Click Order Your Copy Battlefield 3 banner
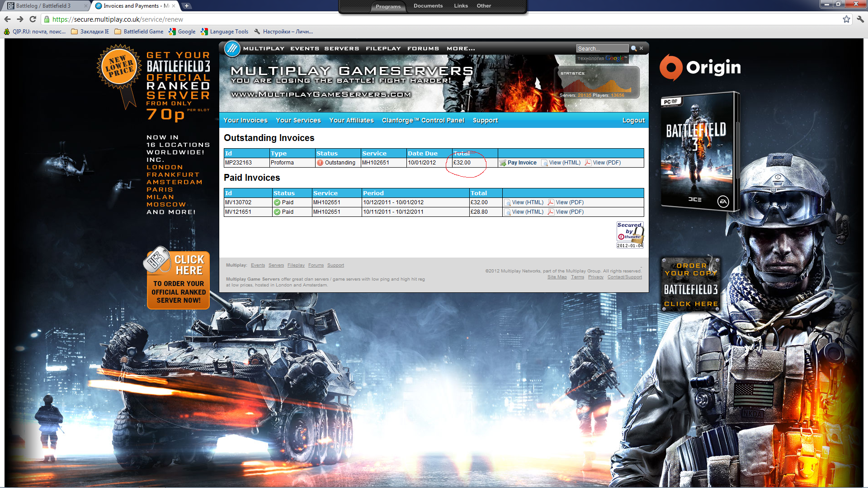This screenshot has width=868, height=488. [691, 285]
